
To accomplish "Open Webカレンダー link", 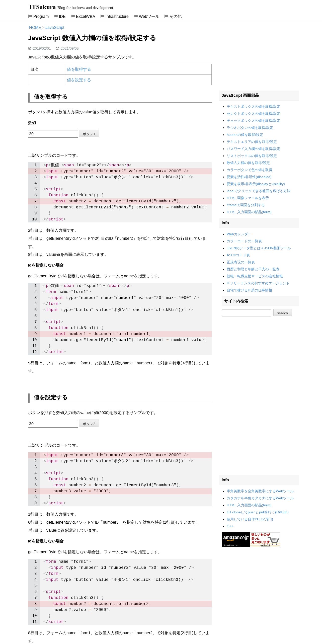I will pos(239,234).
